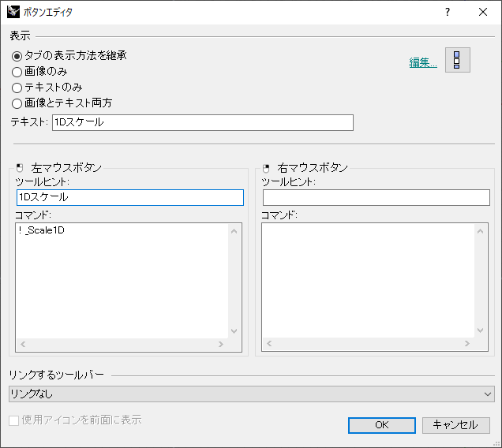Click left command box scroll down arrow
Image resolution: width=502 pixels, height=448 pixels.
[x=234, y=331]
